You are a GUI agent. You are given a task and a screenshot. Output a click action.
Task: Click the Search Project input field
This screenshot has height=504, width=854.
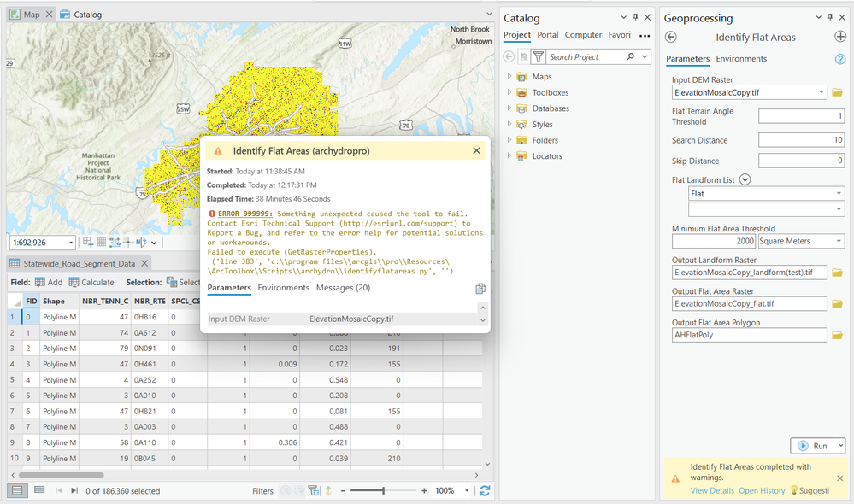pyautogui.click(x=586, y=56)
